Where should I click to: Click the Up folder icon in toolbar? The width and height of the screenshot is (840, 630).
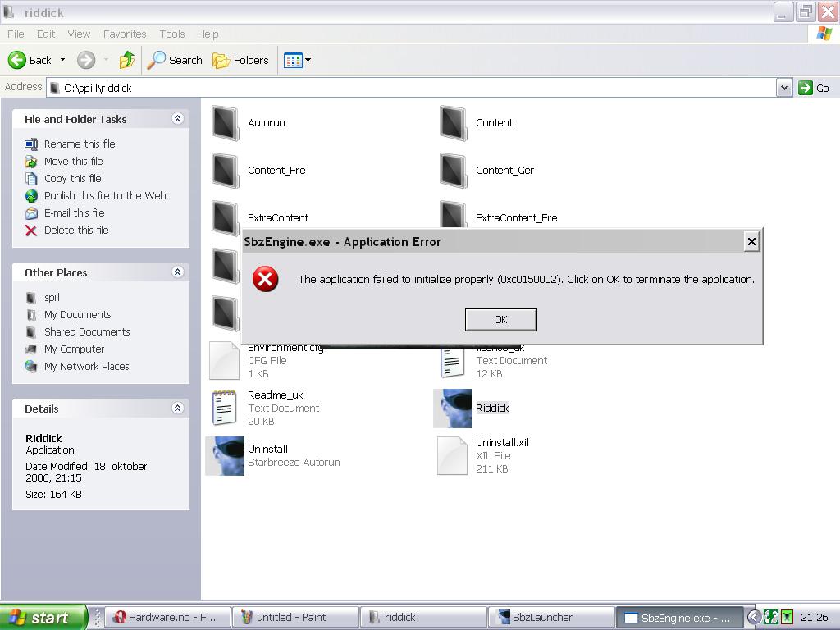(127, 60)
